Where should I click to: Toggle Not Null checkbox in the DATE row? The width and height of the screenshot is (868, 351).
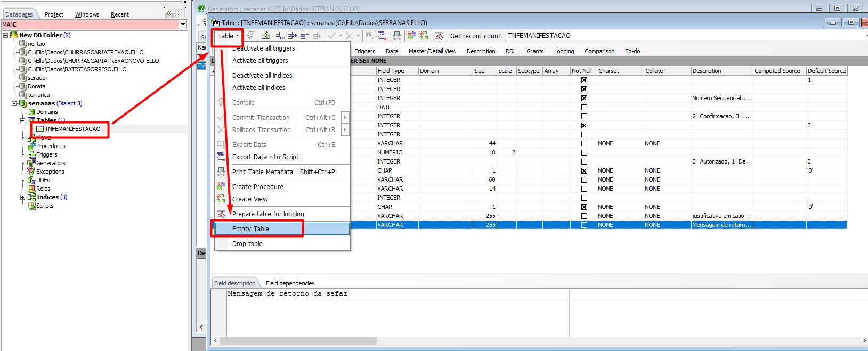[584, 107]
